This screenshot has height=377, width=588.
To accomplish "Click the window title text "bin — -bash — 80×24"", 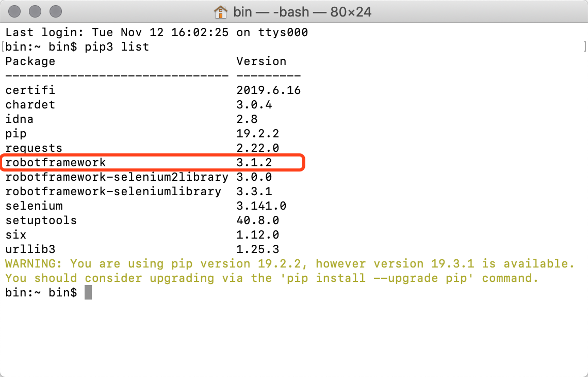I will [x=302, y=11].
